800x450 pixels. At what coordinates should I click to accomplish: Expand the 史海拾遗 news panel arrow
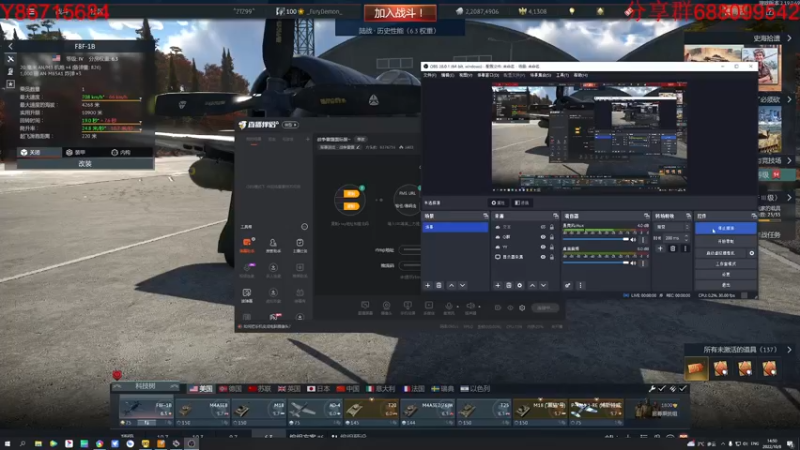pyautogui.click(x=789, y=38)
